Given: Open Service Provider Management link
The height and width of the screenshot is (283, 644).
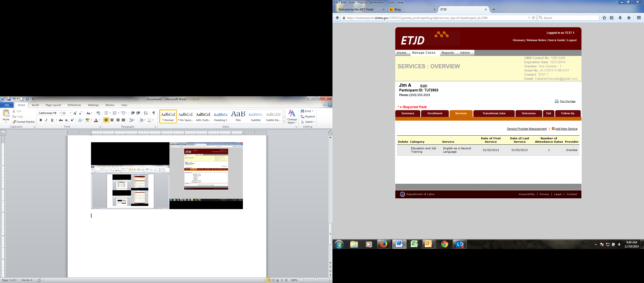Looking at the screenshot, I should [526, 129].
